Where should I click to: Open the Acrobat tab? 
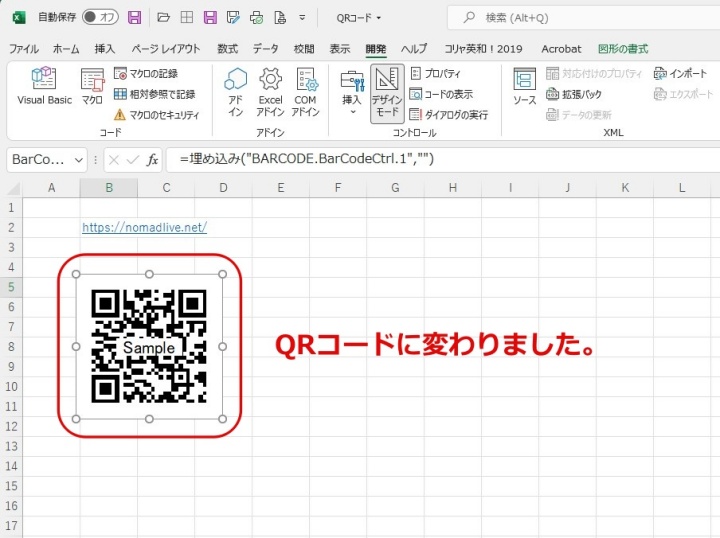561,49
